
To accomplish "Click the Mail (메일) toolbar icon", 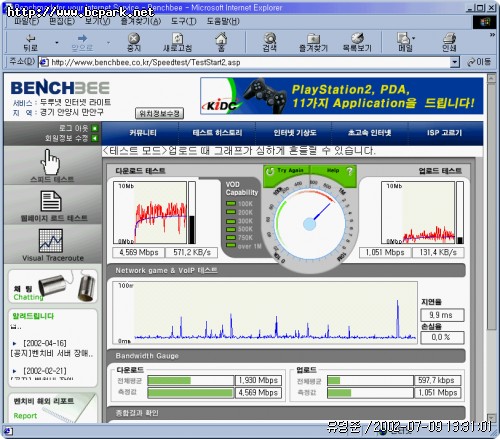I will [x=403, y=38].
